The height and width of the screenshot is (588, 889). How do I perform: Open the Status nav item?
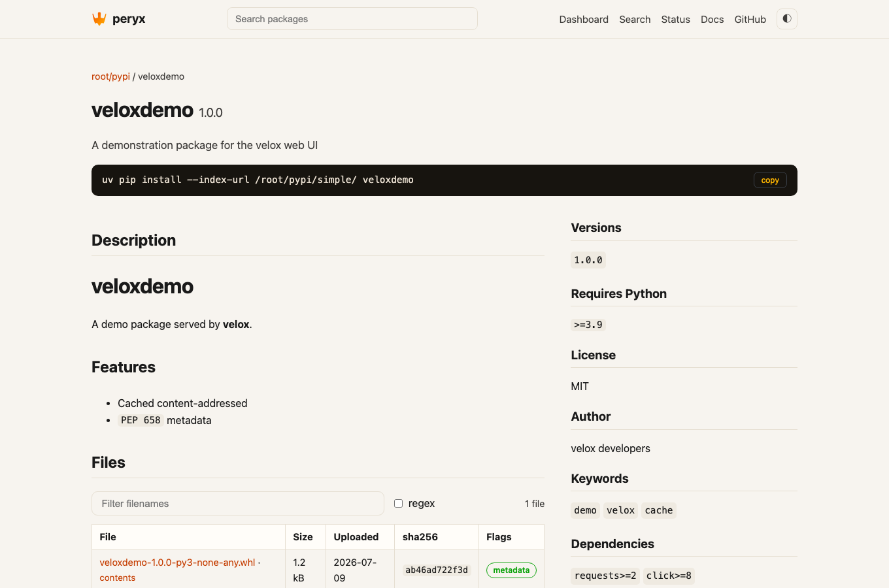[x=675, y=20]
